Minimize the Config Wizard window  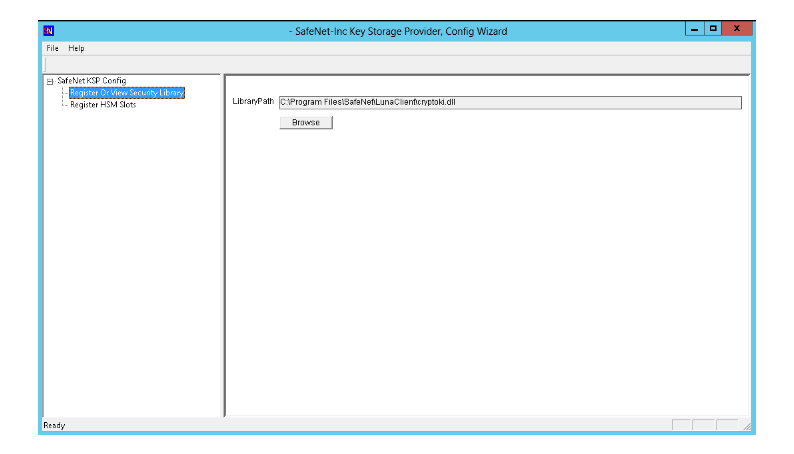[x=694, y=29]
